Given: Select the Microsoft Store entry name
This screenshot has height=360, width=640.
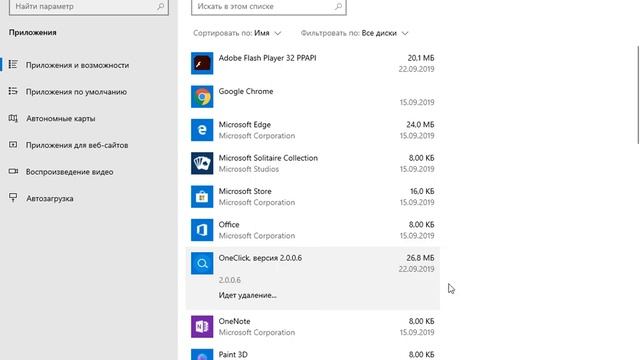Looking at the screenshot, I should coord(245,191).
